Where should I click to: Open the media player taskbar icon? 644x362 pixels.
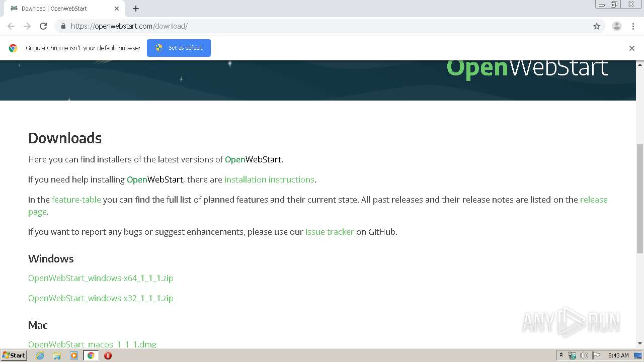coord(74,355)
